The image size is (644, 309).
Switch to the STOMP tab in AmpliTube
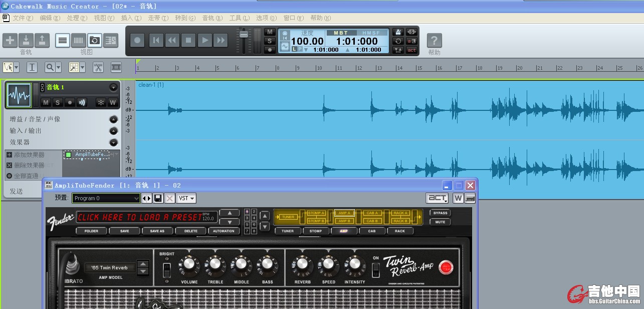315,231
